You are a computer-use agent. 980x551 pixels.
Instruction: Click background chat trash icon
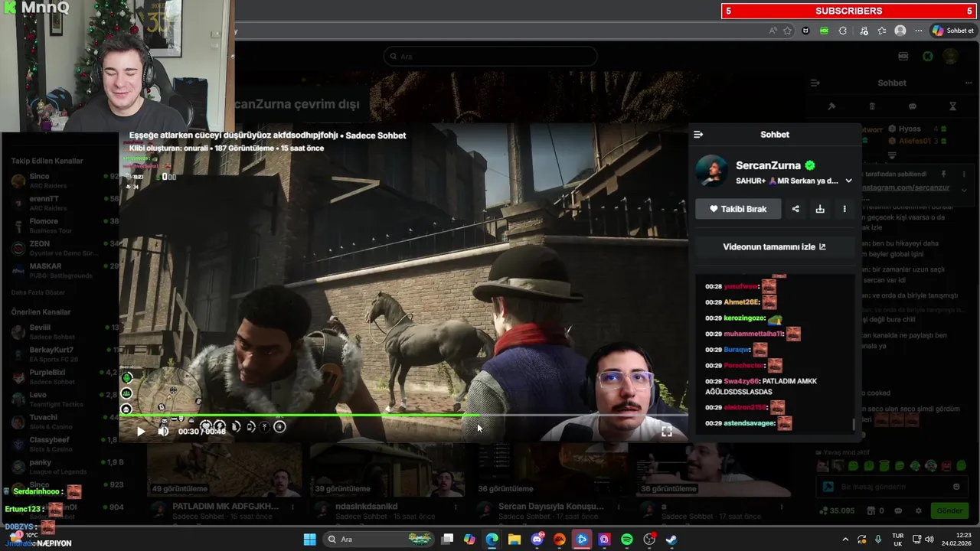coord(872,106)
